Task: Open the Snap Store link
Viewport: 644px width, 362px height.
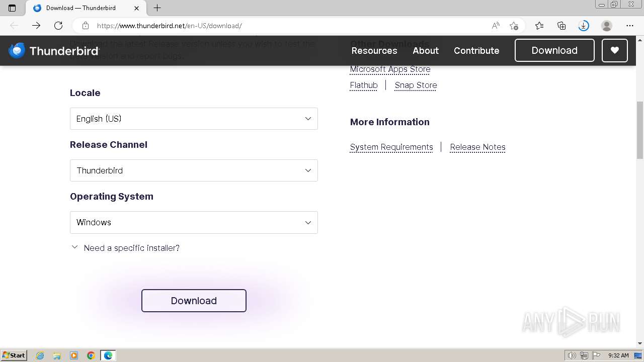Action: pos(416,85)
